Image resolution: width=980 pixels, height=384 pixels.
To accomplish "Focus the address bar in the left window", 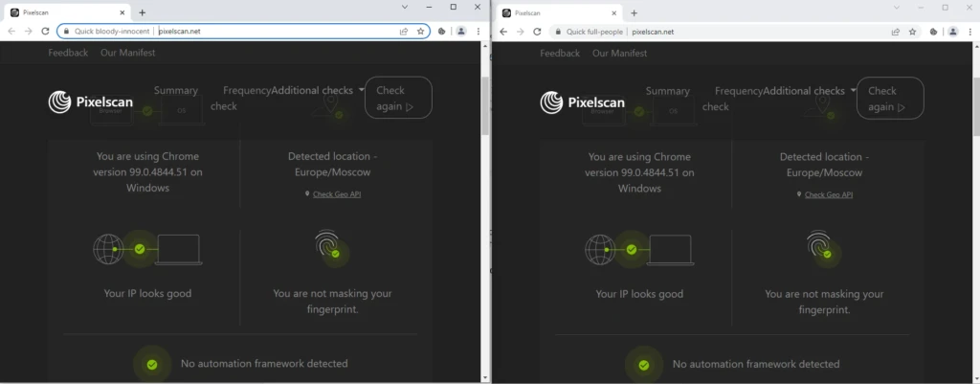I will pyautogui.click(x=243, y=31).
